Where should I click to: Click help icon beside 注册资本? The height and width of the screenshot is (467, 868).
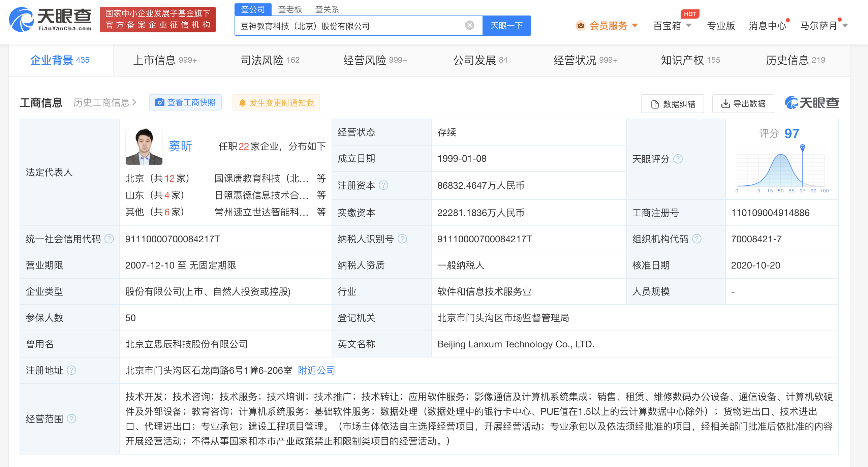(x=383, y=185)
